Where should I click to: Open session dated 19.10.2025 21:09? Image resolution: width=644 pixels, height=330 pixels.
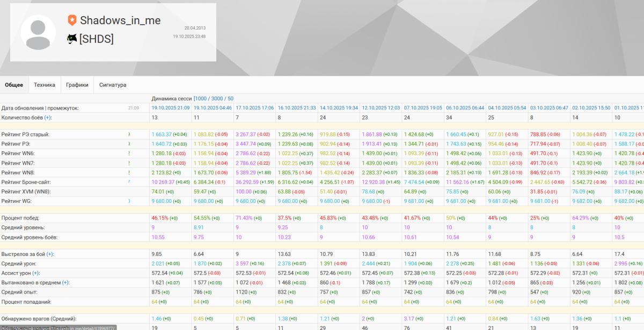tap(170, 108)
